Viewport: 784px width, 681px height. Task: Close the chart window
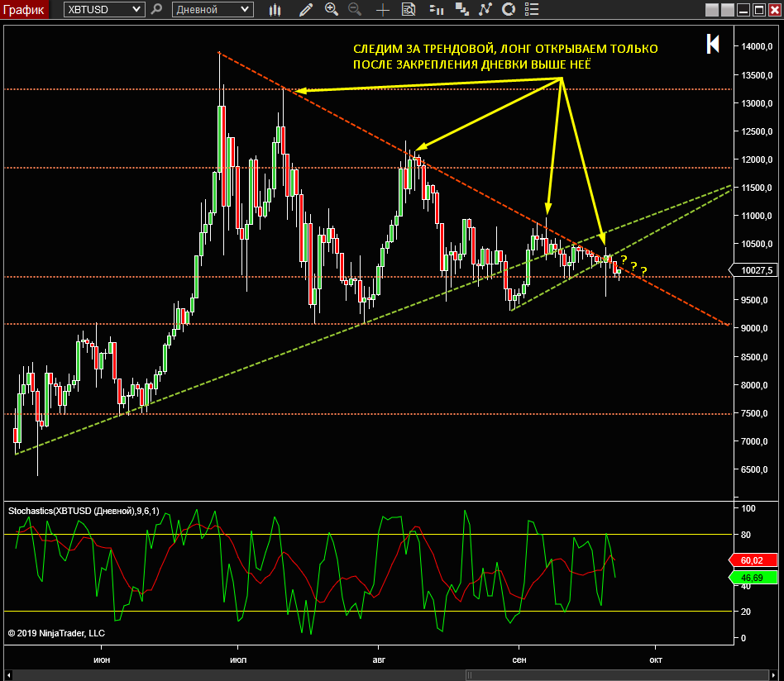click(775, 10)
